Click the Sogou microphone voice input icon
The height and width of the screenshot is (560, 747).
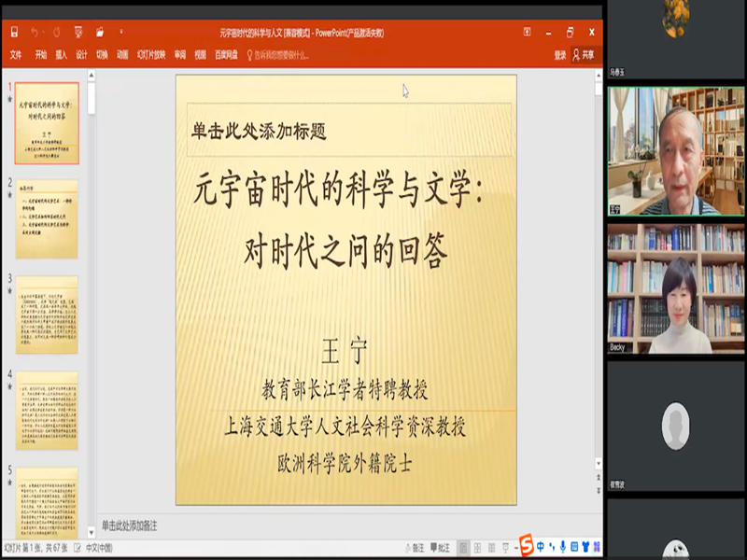[x=563, y=546]
